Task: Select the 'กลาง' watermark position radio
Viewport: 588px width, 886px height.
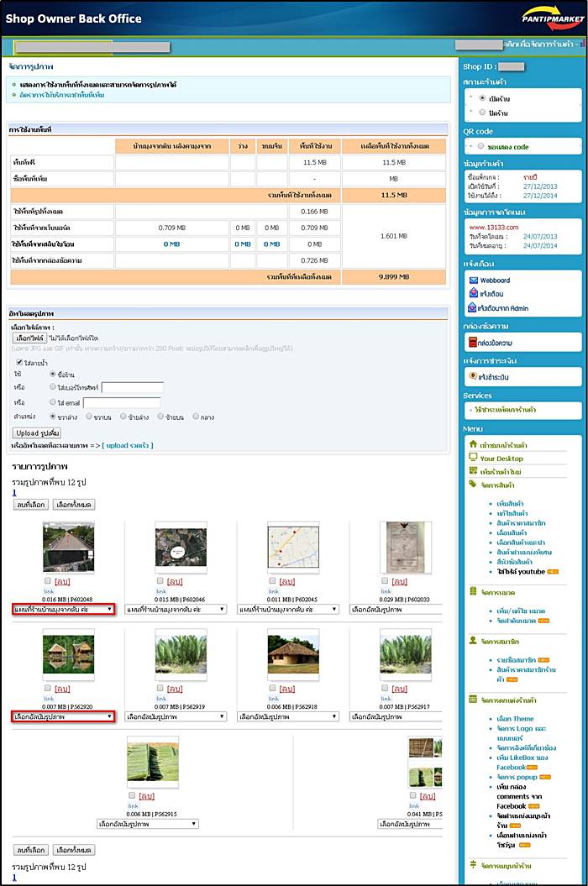Action: pos(197,416)
